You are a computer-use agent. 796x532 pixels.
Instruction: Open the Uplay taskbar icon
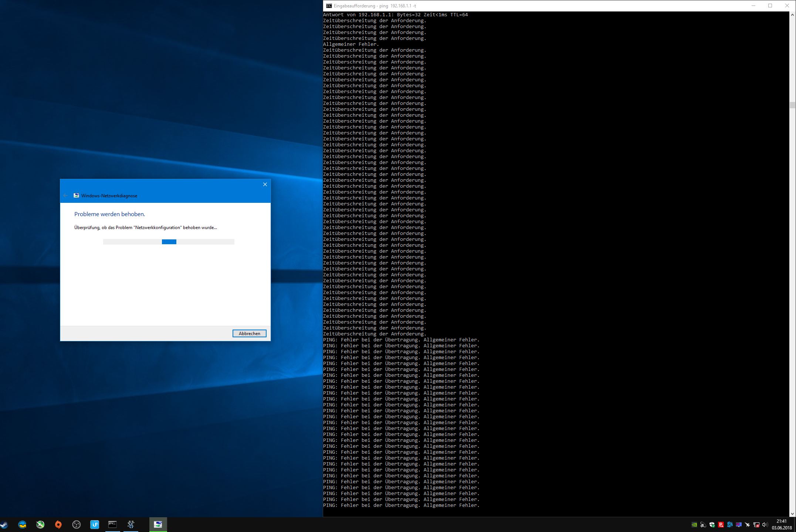pos(95,525)
